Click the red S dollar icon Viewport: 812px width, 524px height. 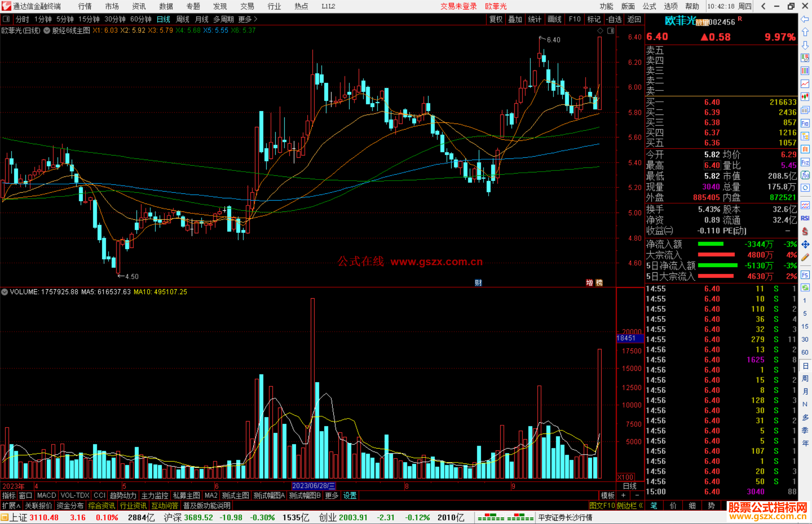coord(805,231)
